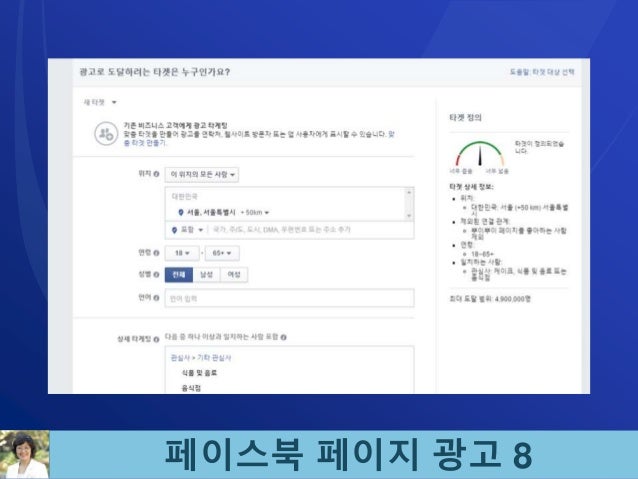Click the audience size gauge meter
This screenshot has width=638, height=479.
480,153
